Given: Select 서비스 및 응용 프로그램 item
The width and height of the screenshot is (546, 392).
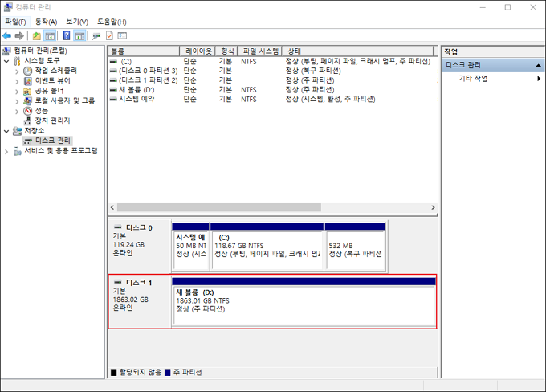Looking at the screenshot, I should tap(61, 150).
